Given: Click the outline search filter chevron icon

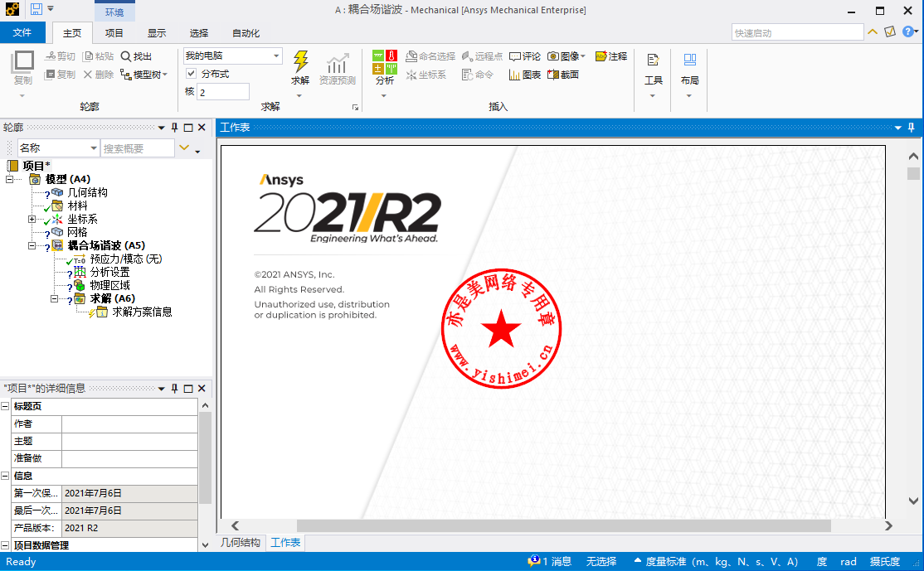Looking at the screenshot, I should point(184,148).
